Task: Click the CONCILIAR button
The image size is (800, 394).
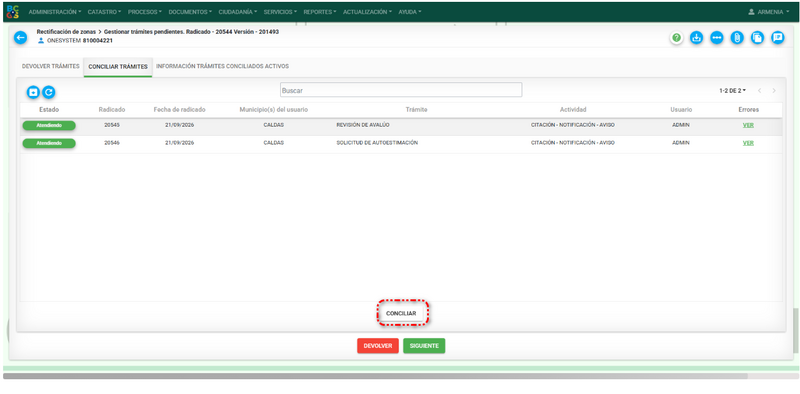Action: [401, 313]
